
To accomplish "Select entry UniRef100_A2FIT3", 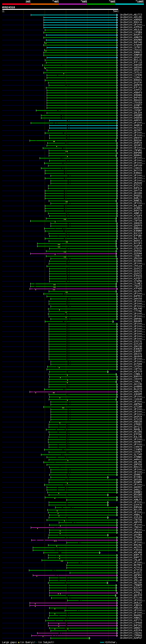I will (x=131, y=620).
